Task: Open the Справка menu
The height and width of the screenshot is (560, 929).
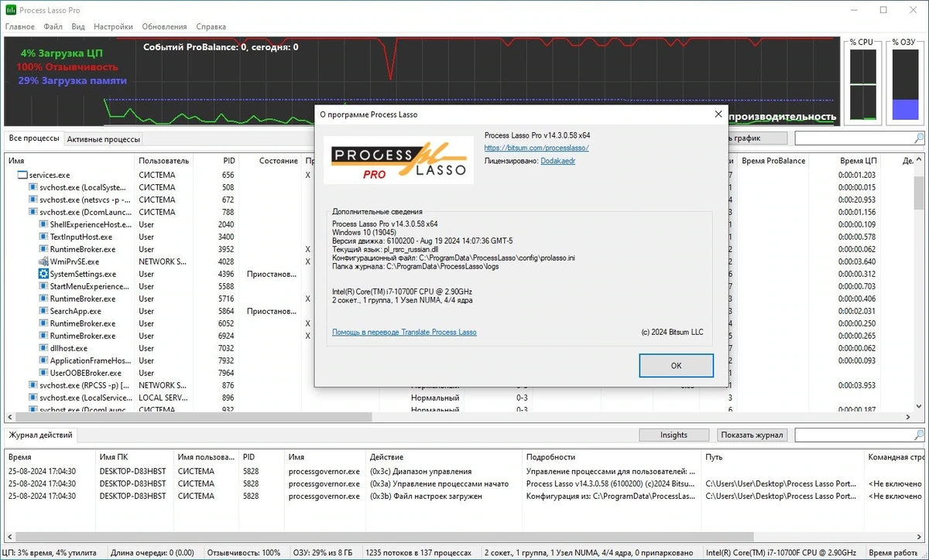Action: pos(211,26)
